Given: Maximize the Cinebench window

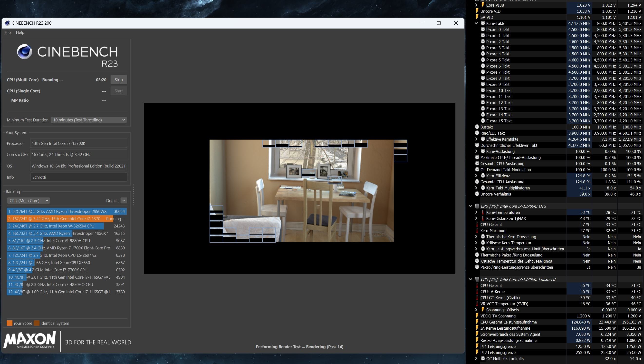Looking at the screenshot, I should pyautogui.click(x=439, y=23).
